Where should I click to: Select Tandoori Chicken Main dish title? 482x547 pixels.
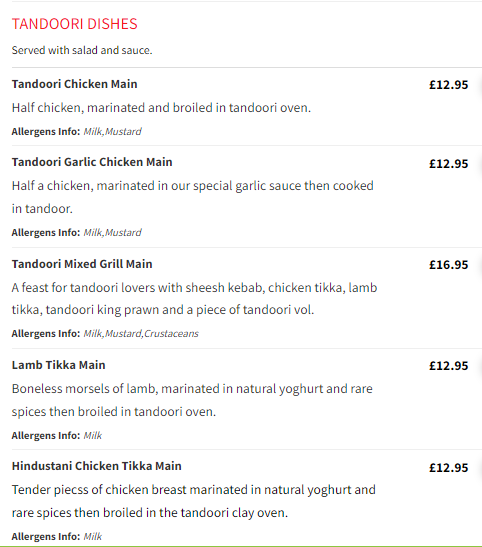pos(74,84)
